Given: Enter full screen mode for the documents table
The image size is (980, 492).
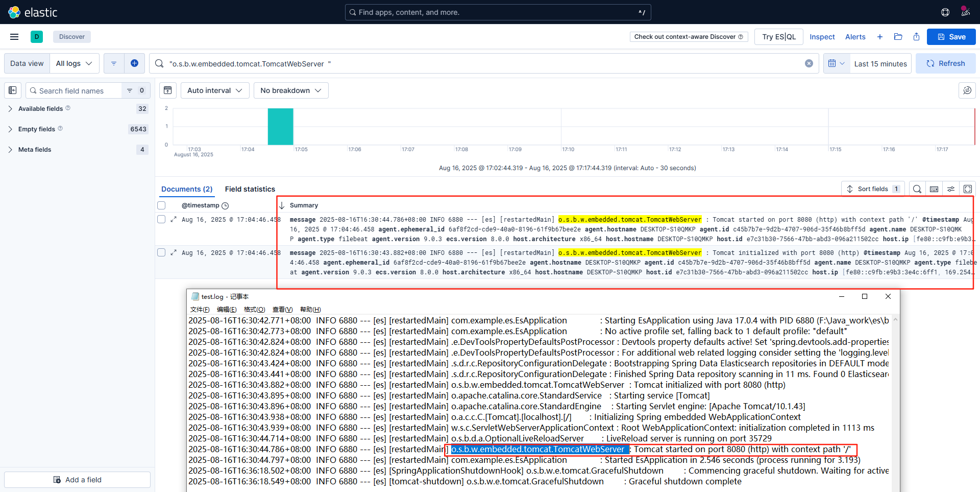Looking at the screenshot, I should (x=967, y=189).
